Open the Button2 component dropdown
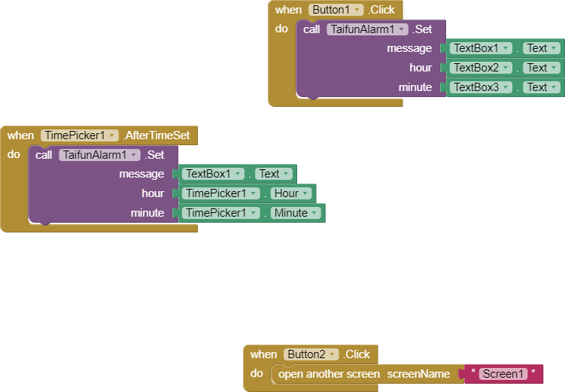Image resolution: width=565 pixels, height=392 pixels. (311, 354)
